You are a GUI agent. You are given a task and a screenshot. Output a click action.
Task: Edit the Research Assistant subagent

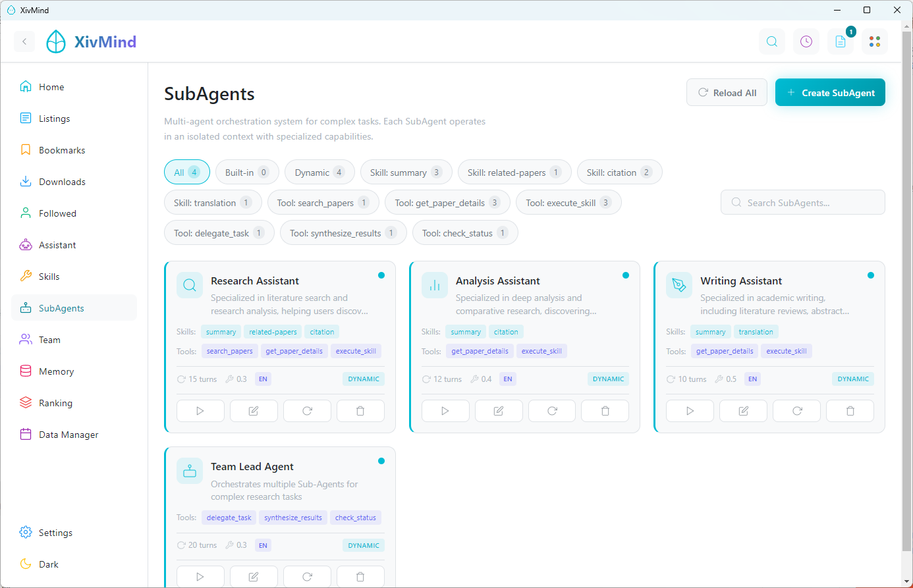254,411
